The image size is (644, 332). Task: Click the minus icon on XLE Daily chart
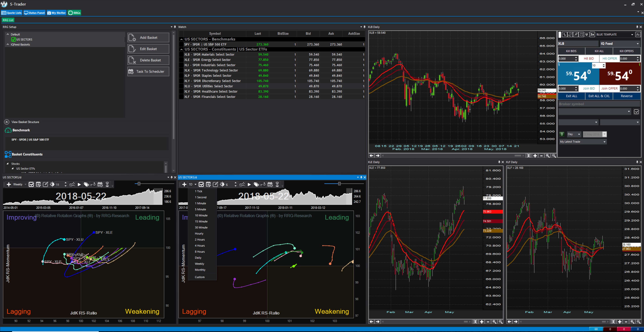[x=488, y=322]
